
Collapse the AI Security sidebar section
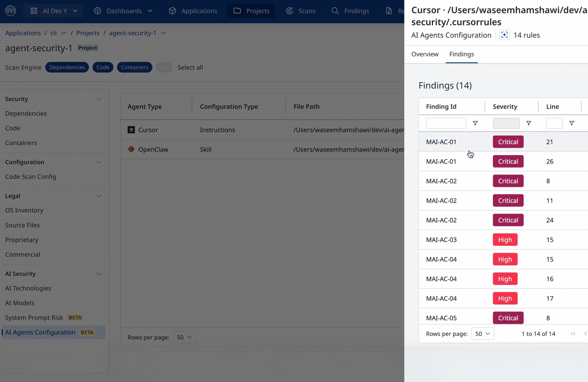tap(99, 274)
